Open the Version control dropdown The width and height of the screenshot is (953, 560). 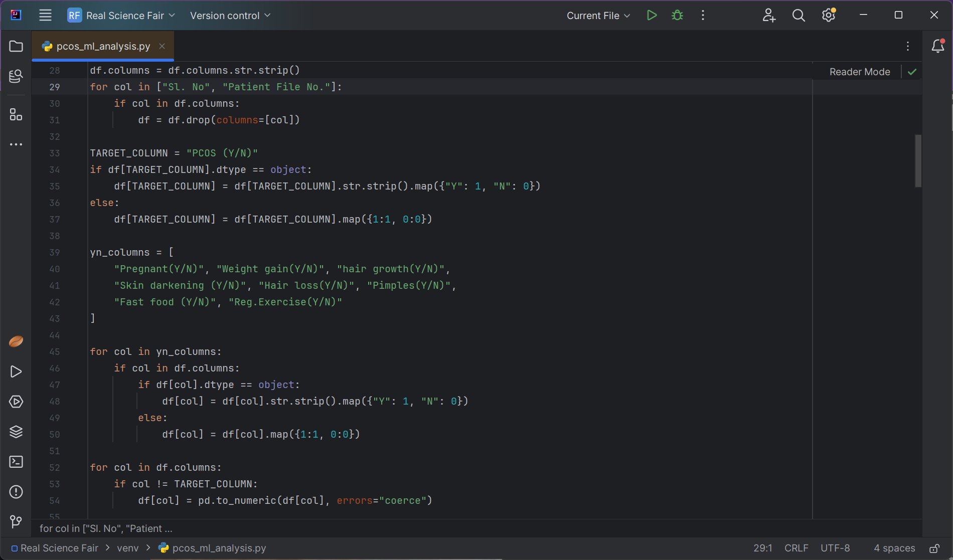click(x=230, y=16)
